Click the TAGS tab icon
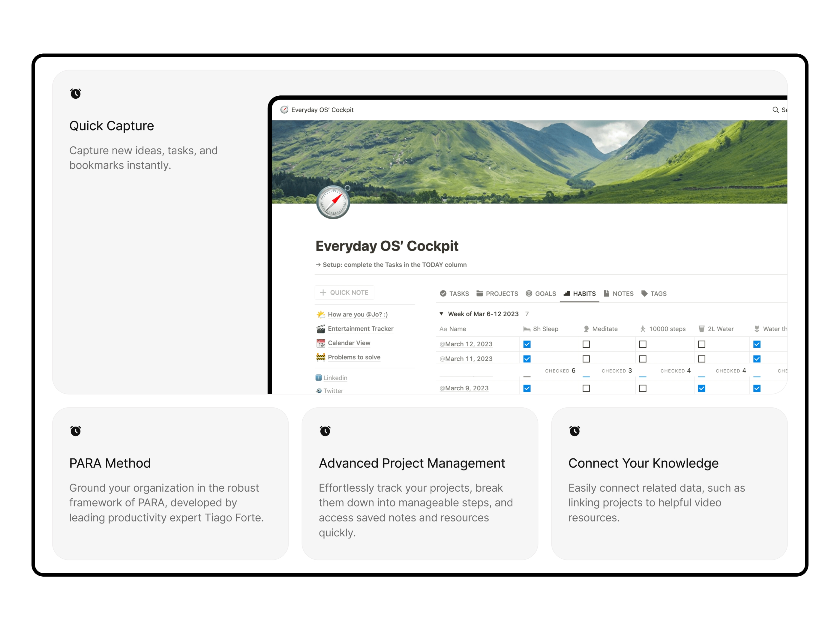The width and height of the screenshot is (840, 630). [646, 293]
